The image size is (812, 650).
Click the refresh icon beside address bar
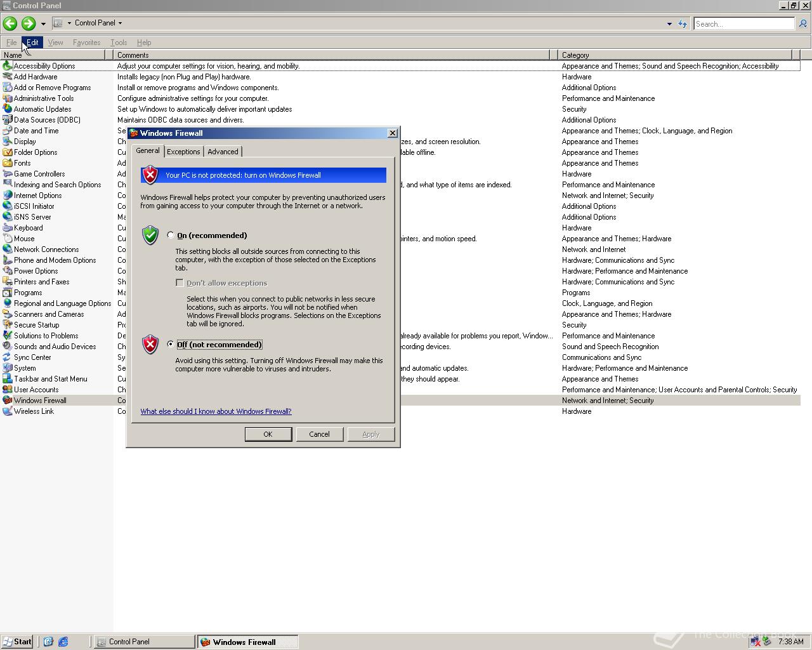[x=683, y=23]
